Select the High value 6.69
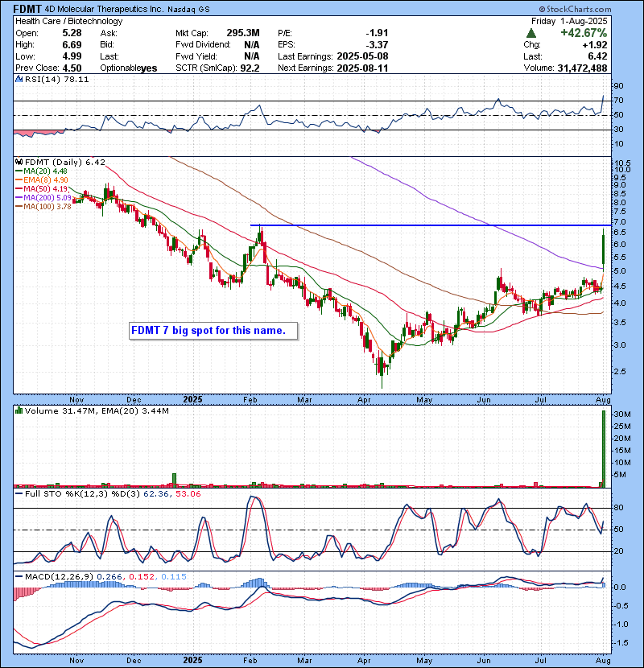This screenshot has height=668, width=644. coord(72,44)
